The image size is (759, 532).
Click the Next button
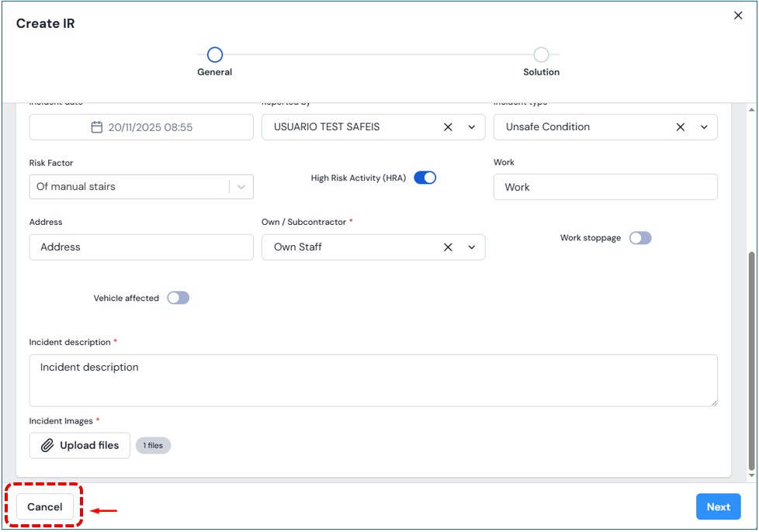(x=718, y=507)
